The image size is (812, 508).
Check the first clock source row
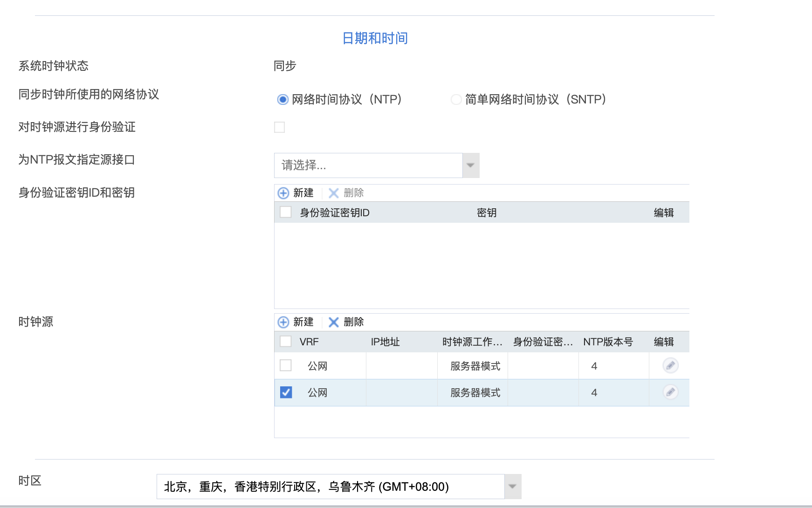[286, 365]
